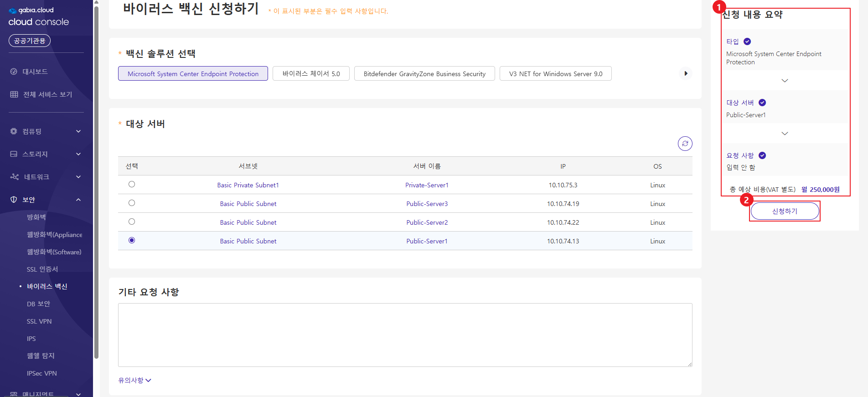Open the Private-Server1 server link
Viewport: 868px width, 397px height.
[x=427, y=185]
